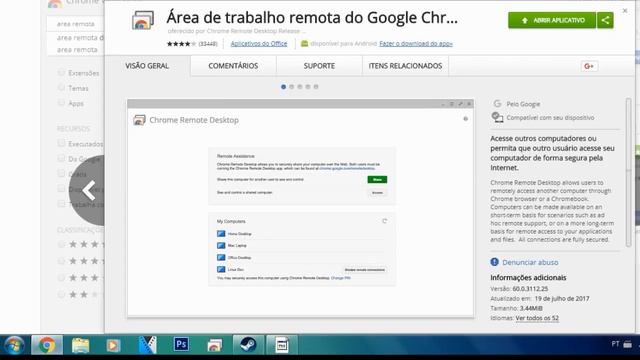
Task: Click the version value 60.0.3112.25
Action: (x=530, y=289)
